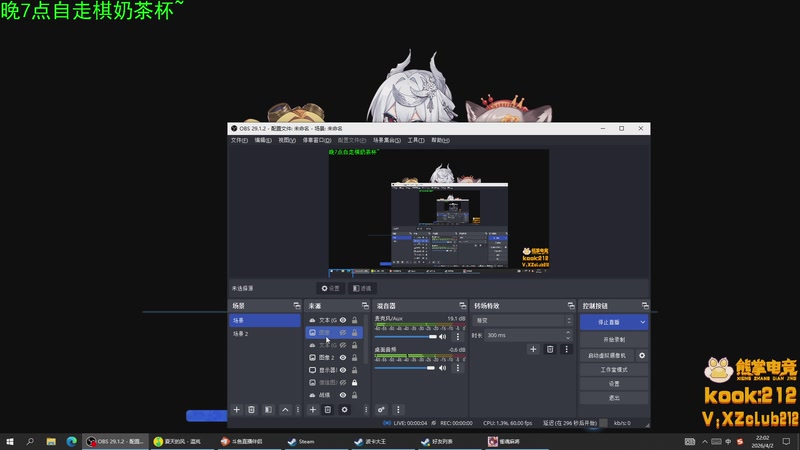Click 启动虚拟摄像机 button
The height and width of the screenshot is (450, 800).
(x=607, y=356)
